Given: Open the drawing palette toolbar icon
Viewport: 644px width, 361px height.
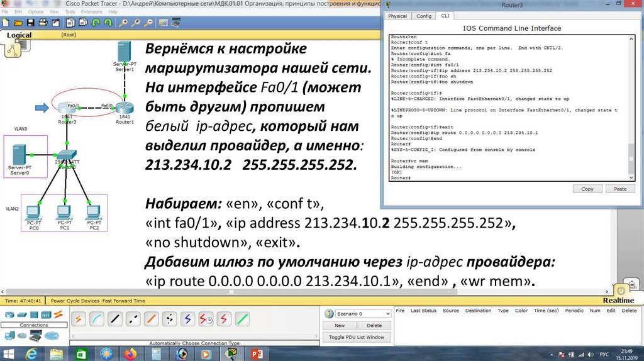Looking at the screenshot, I should (164, 23).
